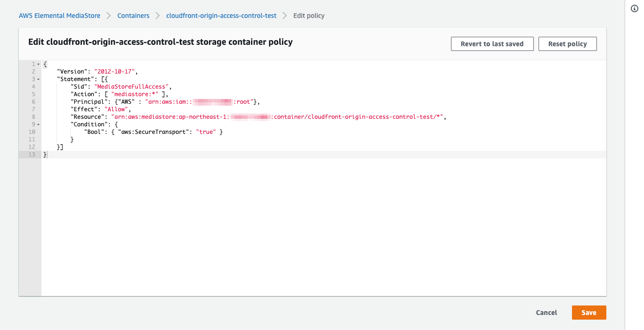
Task: Click the empty editor area below the policy
Action: point(324,226)
